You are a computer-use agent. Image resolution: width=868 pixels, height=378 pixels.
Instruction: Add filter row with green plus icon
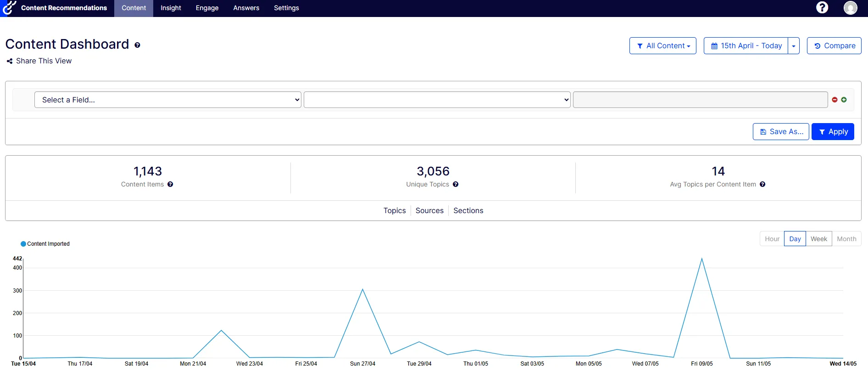click(x=844, y=100)
